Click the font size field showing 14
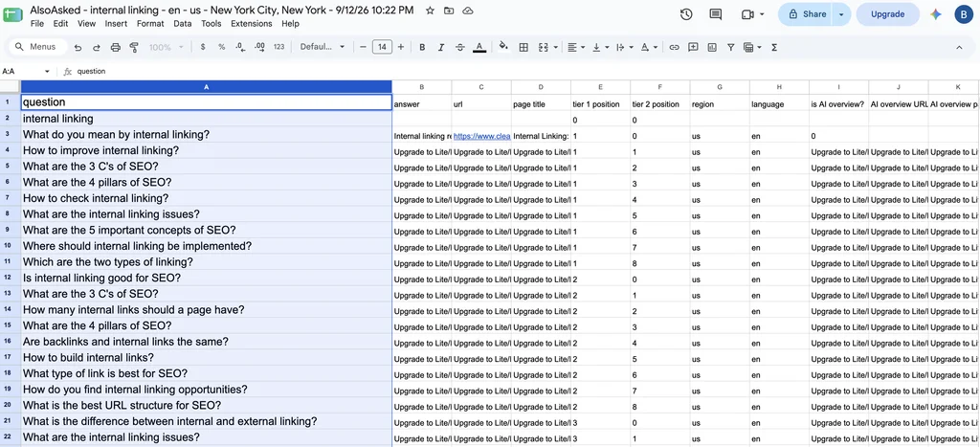The height and width of the screenshot is (447, 980). coord(382,47)
